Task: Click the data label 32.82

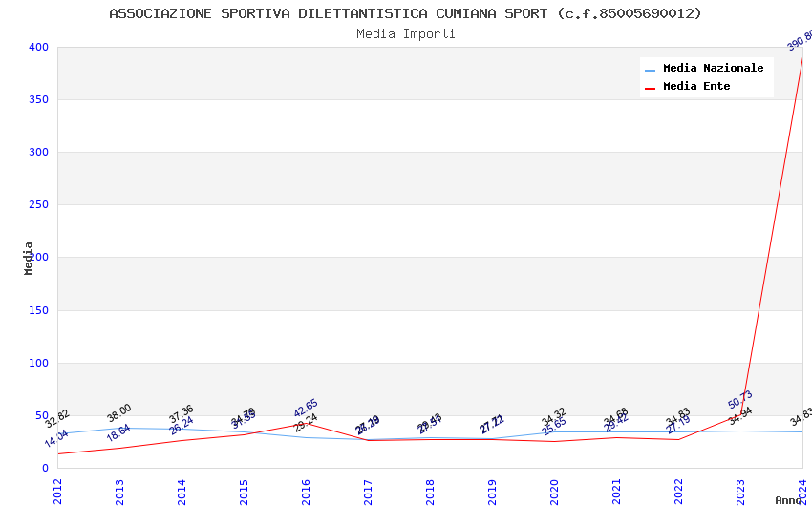Action: 57,418
